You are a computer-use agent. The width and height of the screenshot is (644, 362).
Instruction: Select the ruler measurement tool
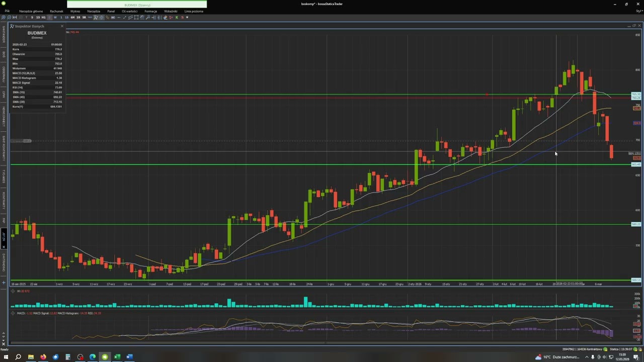[x=107, y=17]
